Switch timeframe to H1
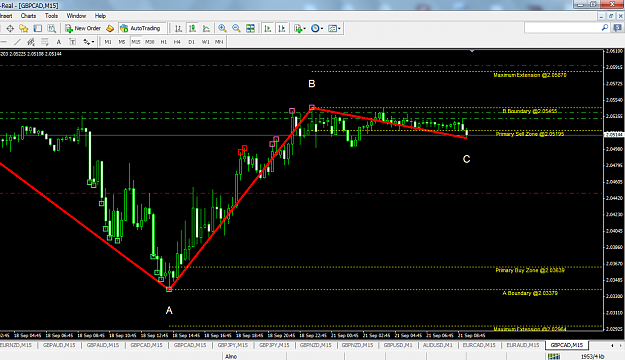The height and width of the screenshot is (360, 625). (163, 42)
